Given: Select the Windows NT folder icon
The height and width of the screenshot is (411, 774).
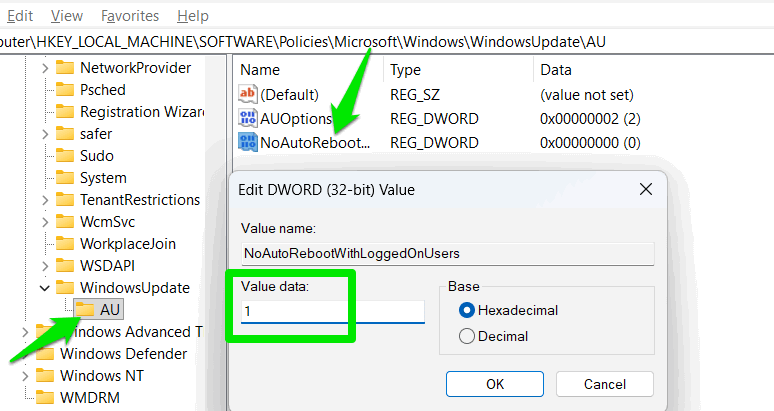Looking at the screenshot, I should click(x=45, y=375).
